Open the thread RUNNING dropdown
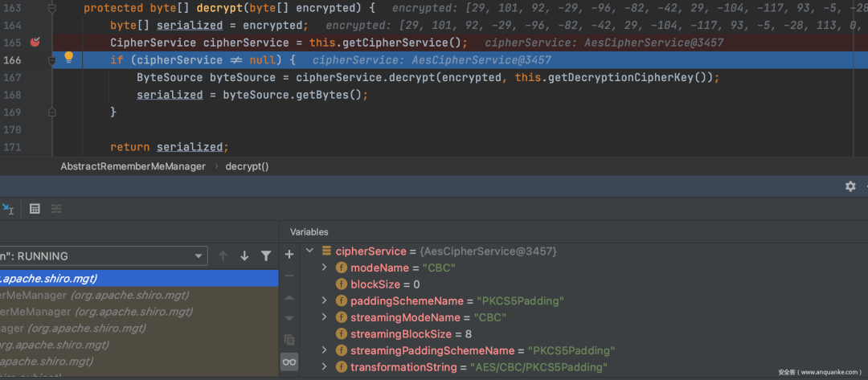The height and width of the screenshot is (380, 868). (199, 256)
